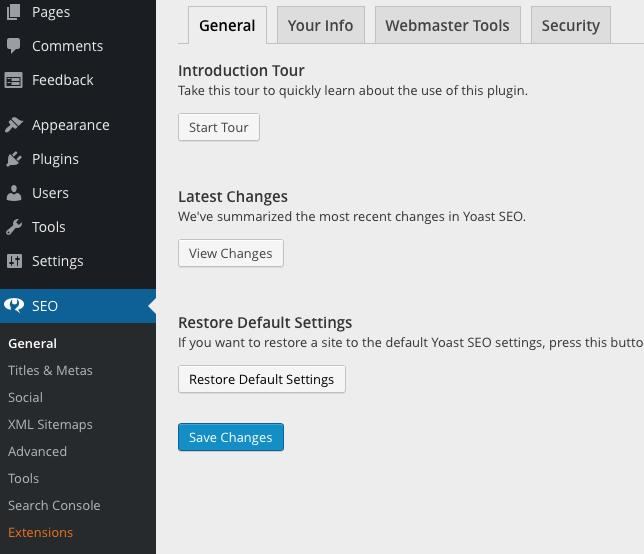Screen dimensions: 644x554
Task: Click the View Changes button
Action: click(x=230, y=253)
